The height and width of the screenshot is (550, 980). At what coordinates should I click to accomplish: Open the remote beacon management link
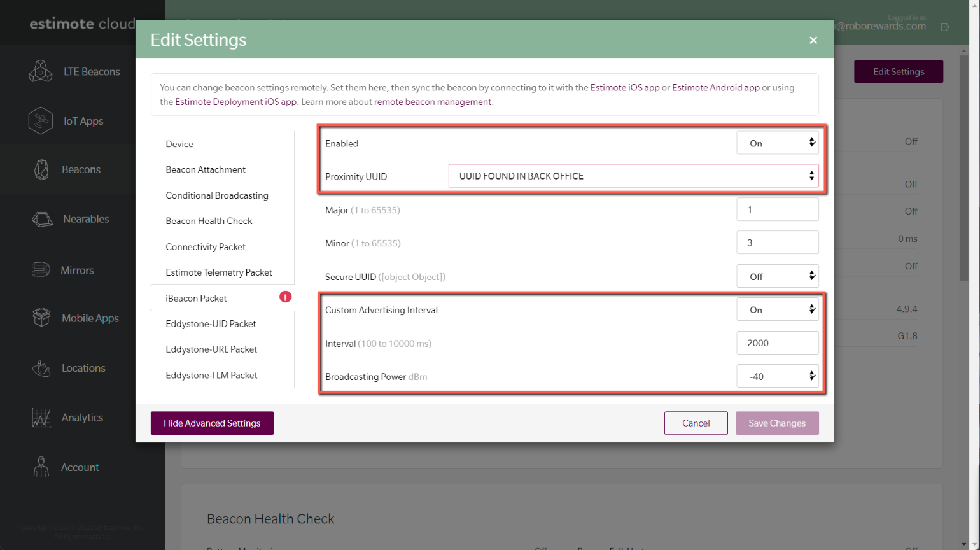click(x=433, y=101)
